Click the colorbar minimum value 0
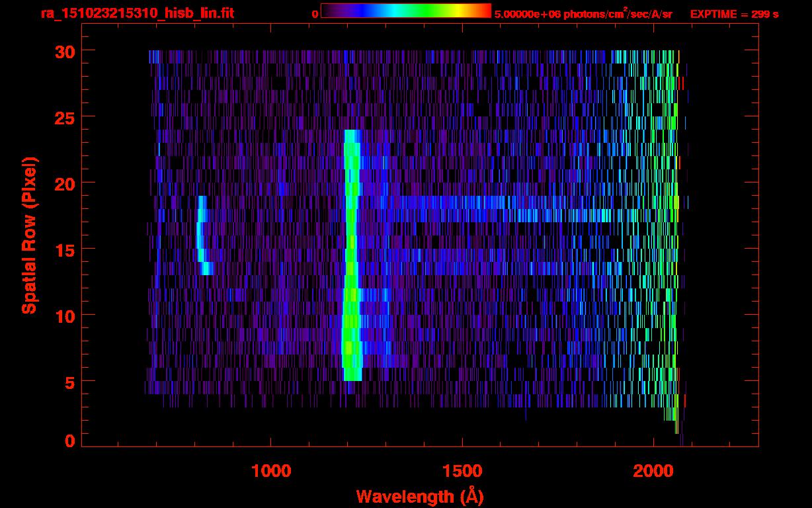Image resolution: width=812 pixels, height=508 pixels. tap(315, 14)
